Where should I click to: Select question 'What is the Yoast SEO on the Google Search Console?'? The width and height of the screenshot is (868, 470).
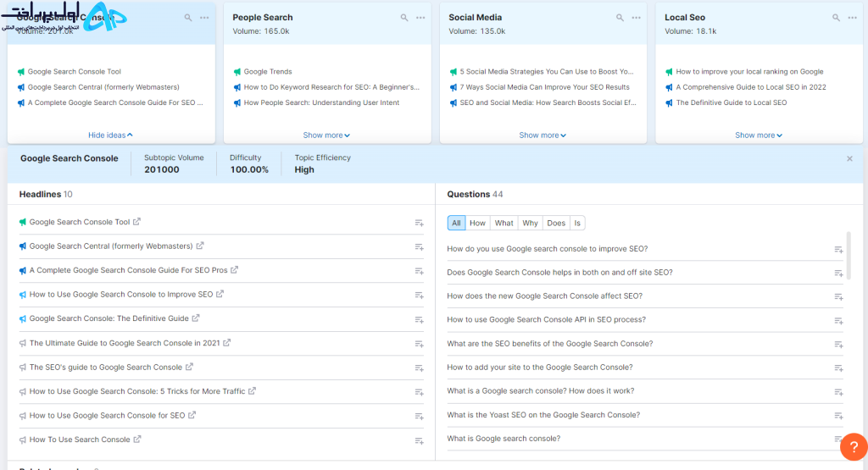coord(543,415)
